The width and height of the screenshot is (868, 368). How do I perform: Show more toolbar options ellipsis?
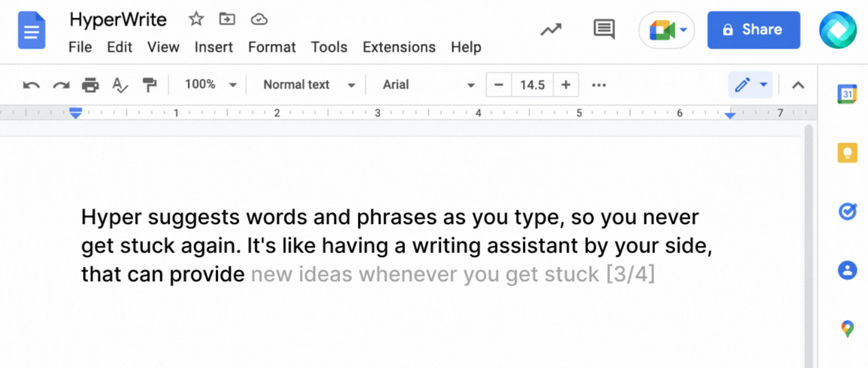point(599,85)
